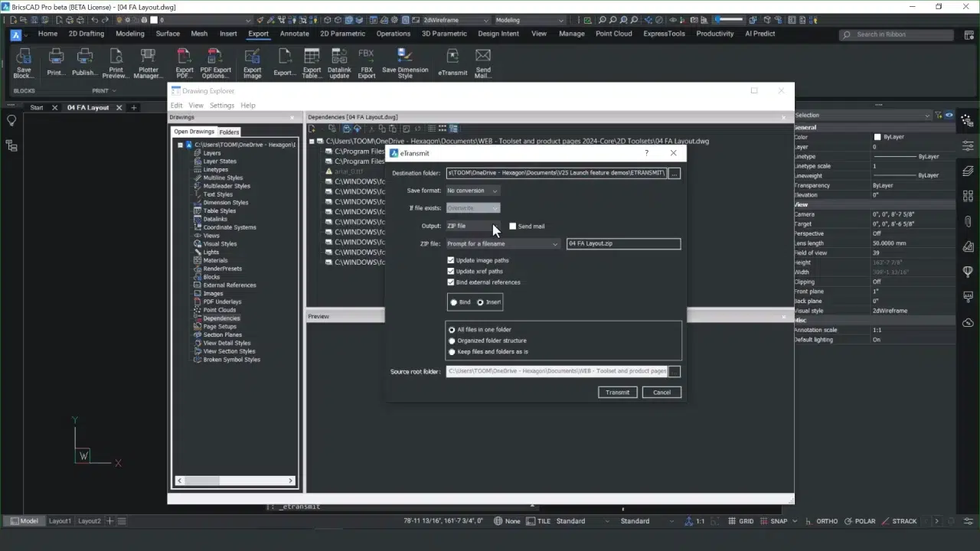Open the Folders tab in Drawings panel

(229, 132)
